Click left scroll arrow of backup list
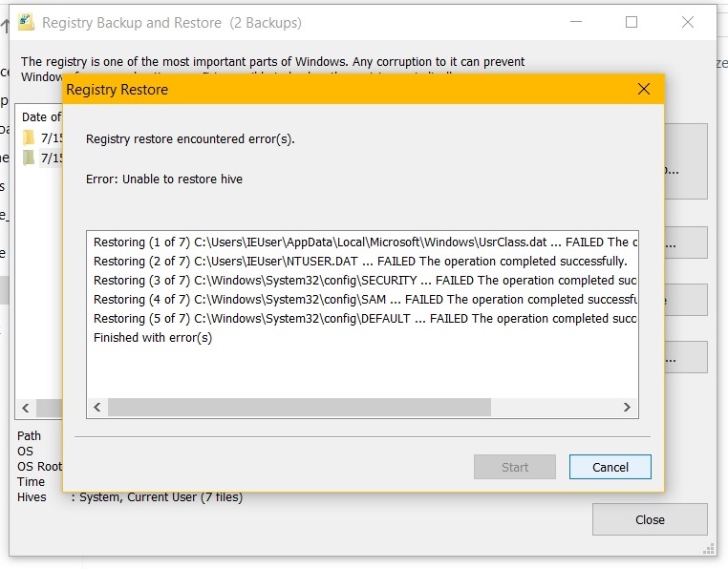 (x=26, y=409)
